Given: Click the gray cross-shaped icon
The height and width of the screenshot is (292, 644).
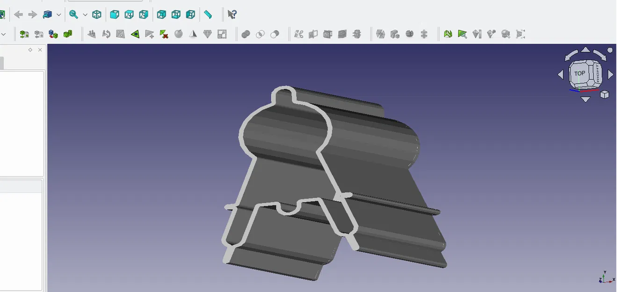Looking at the screenshot, I should [424, 34].
